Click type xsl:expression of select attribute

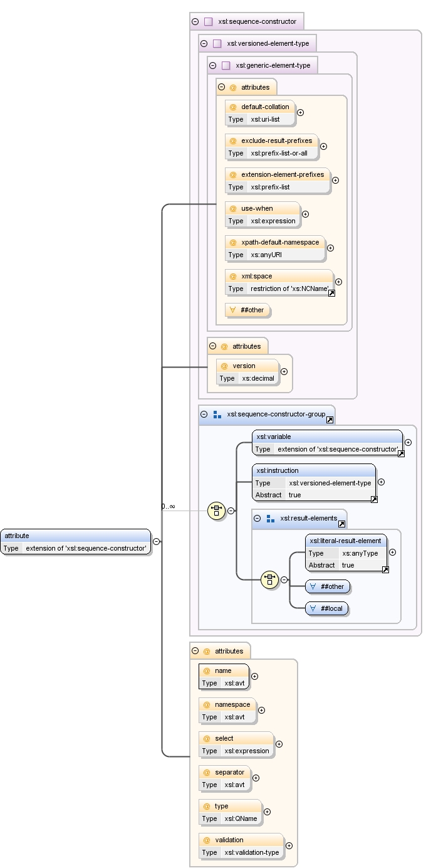coord(247,751)
